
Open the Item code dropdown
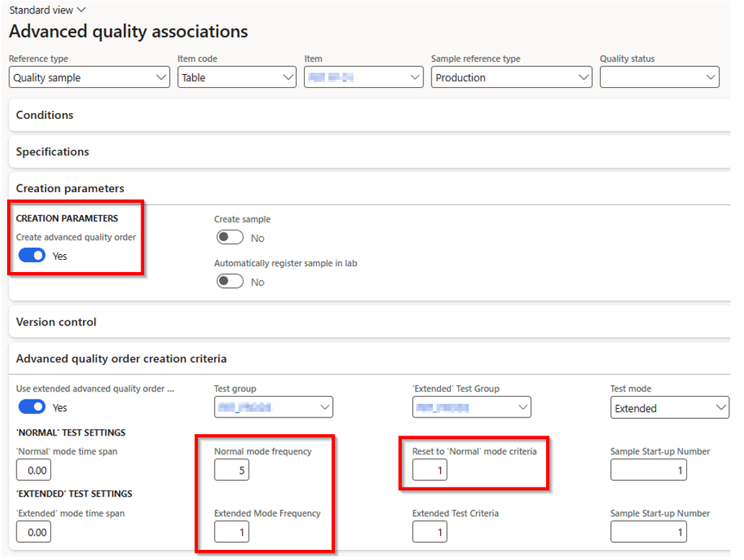(236, 78)
